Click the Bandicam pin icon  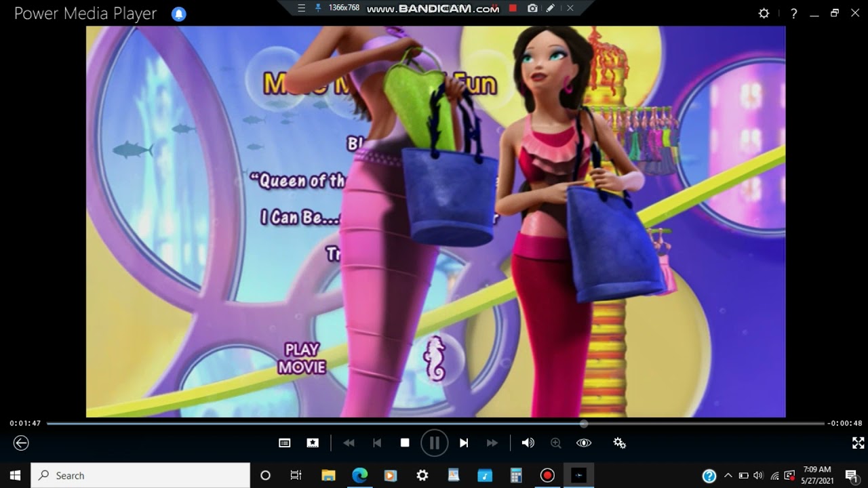click(317, 8)
